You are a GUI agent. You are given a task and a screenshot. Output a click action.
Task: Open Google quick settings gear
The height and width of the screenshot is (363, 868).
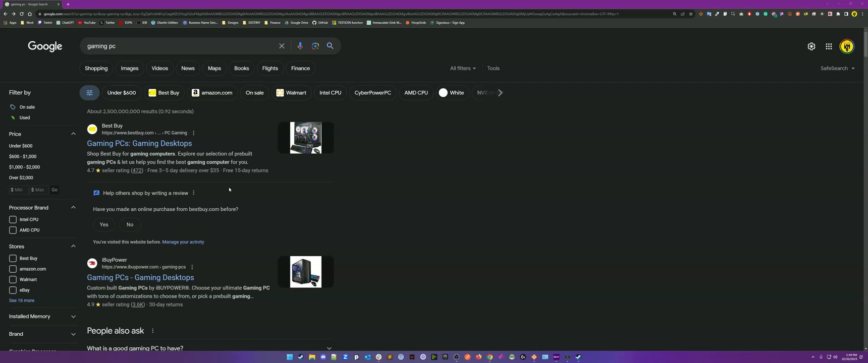pos(811,46)
